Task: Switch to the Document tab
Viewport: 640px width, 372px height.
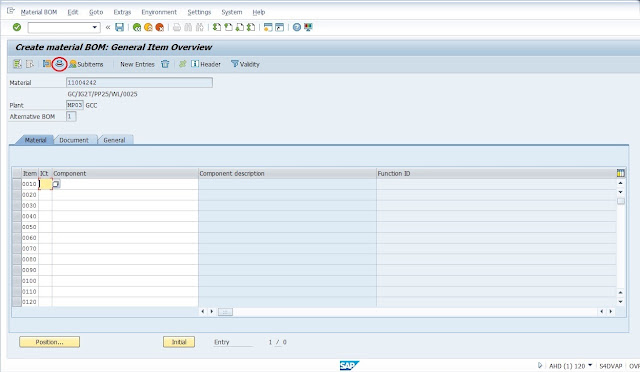Action: [74, 140]
